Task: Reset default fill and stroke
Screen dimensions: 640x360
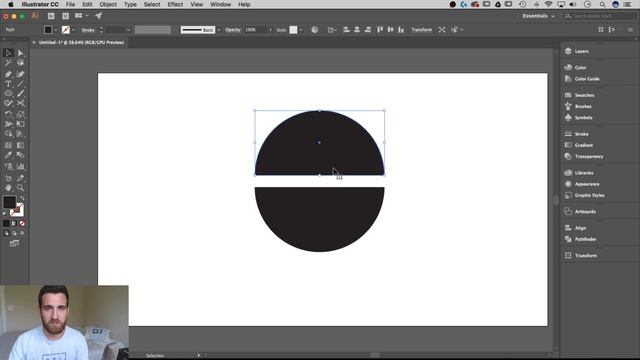Action: click(x=5, y=213)
